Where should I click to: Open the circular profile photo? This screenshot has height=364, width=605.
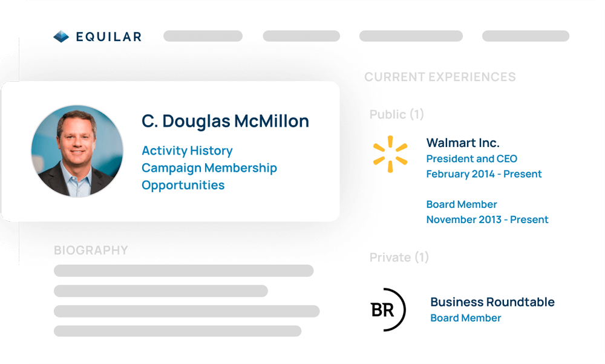click(x=77, y=151)
